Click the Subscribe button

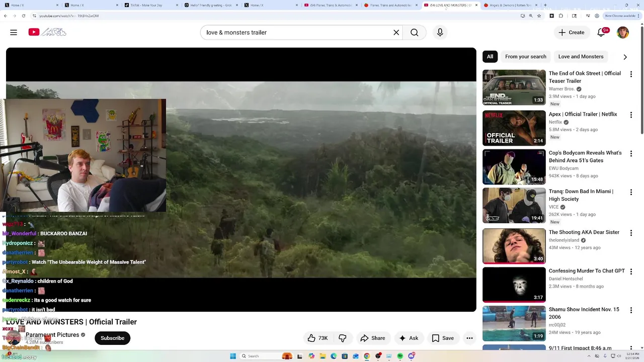112,338
